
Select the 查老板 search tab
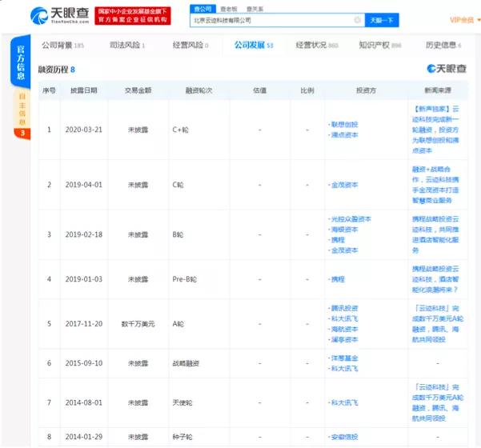tap(229, 9)
